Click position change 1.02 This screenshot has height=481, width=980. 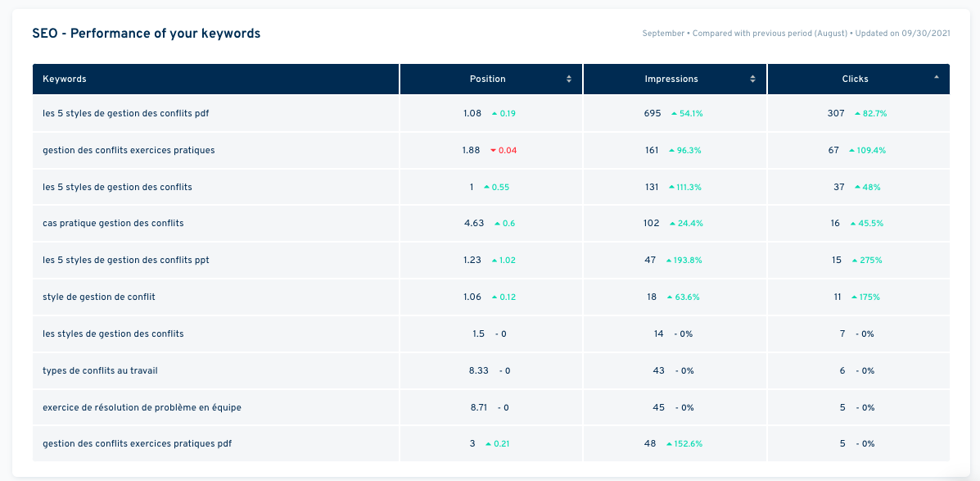(x=504, y=261)
